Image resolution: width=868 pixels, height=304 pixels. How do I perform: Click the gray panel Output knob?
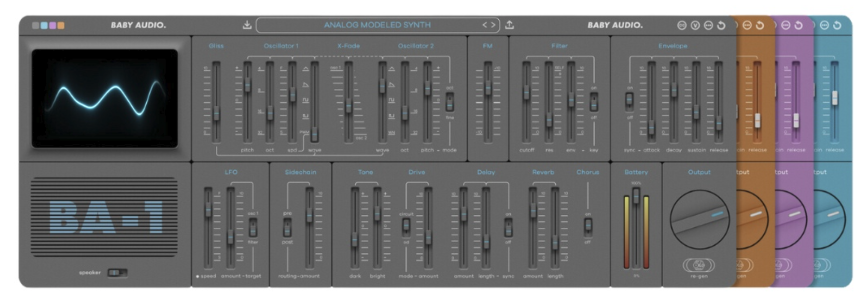coord(699,219)
